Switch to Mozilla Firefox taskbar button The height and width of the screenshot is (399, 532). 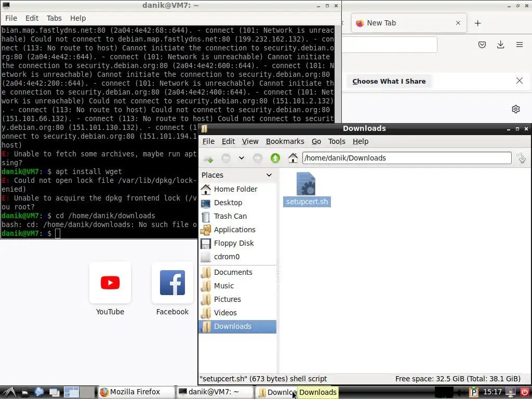point(137,392)
